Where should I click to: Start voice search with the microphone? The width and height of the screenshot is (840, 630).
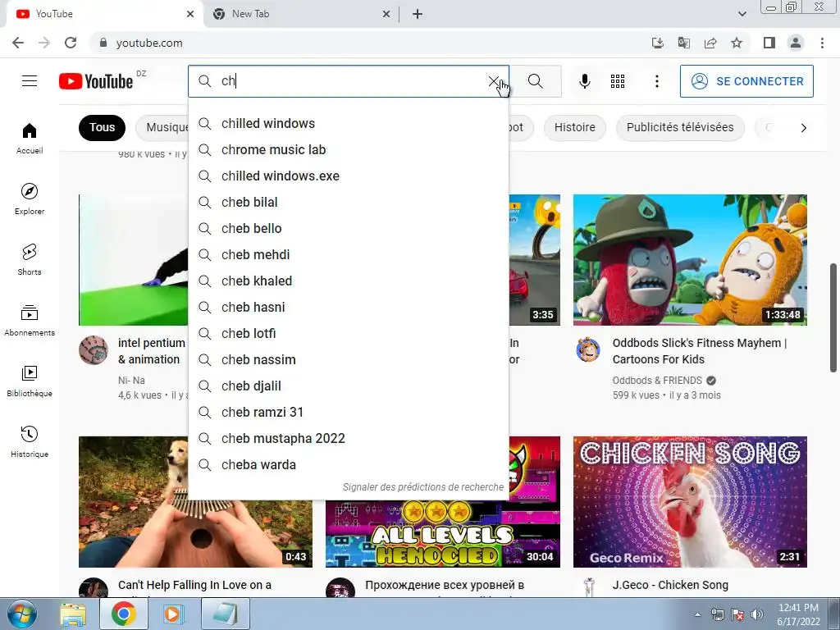pyautogui.click(x=584, y=81)
